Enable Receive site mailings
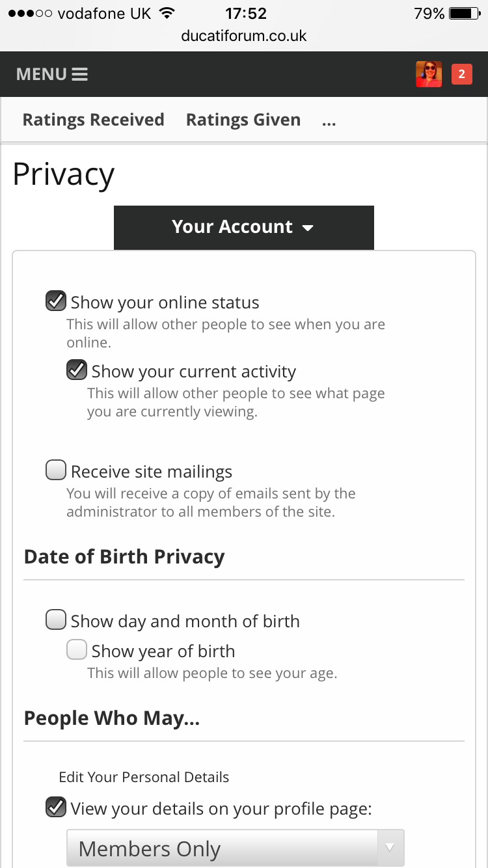 pyautogui.click(x=56, y=470)
